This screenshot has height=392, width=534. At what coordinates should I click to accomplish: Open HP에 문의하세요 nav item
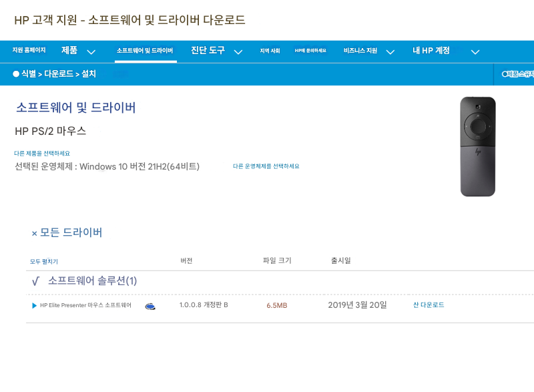(x=310, y=51)
